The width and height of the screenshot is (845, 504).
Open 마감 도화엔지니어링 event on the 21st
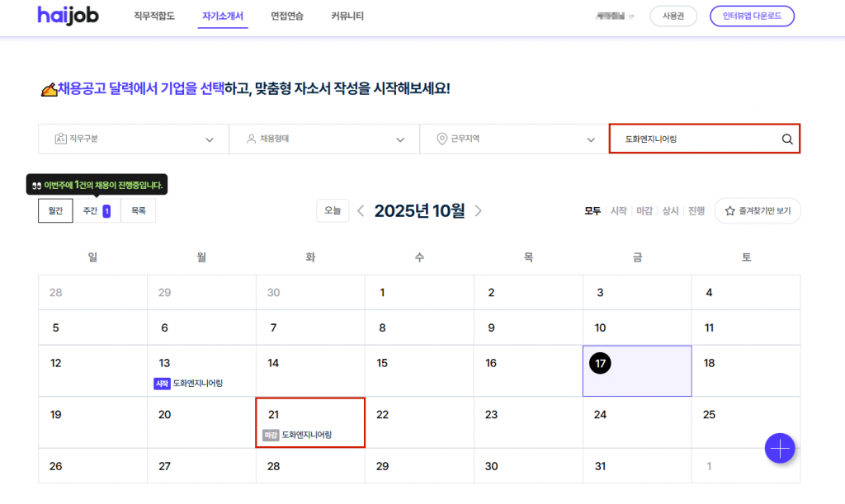pyautogui.click(x=301, y=435)
